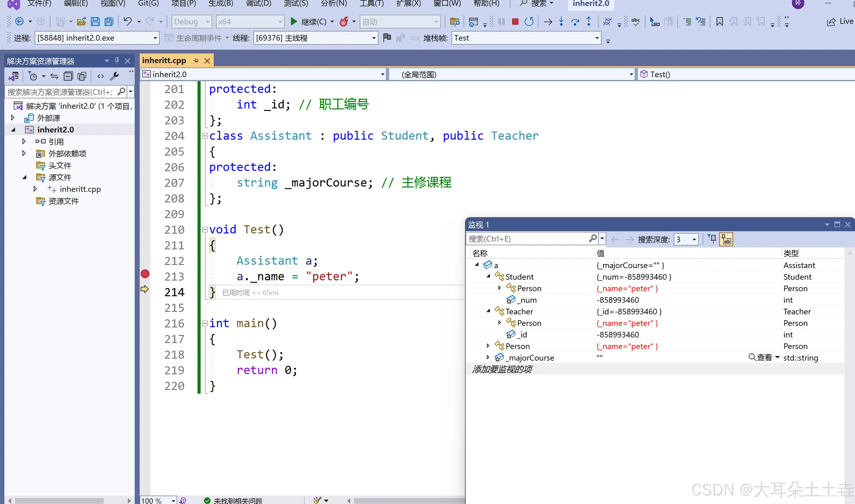855x504 pixels.
Task: Click Sync with Active Document icon
Action: coord(54,76)
